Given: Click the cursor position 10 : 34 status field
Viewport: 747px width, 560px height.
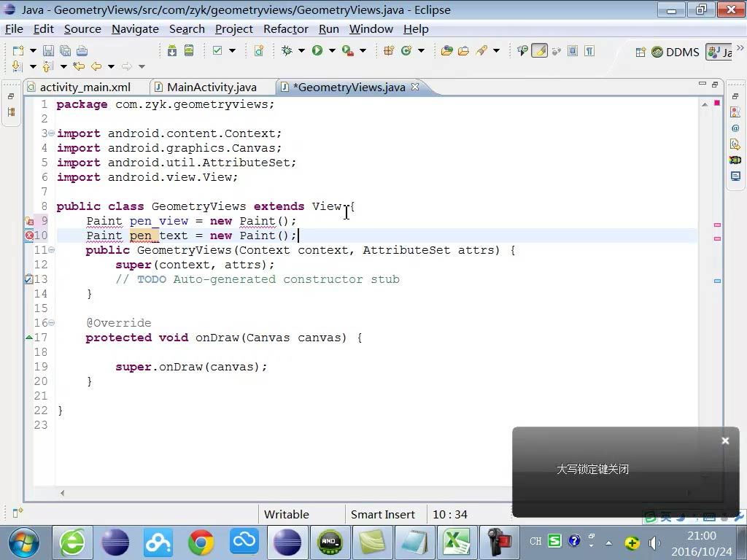Looking at the screenshot, I should (x=449, y=515).
